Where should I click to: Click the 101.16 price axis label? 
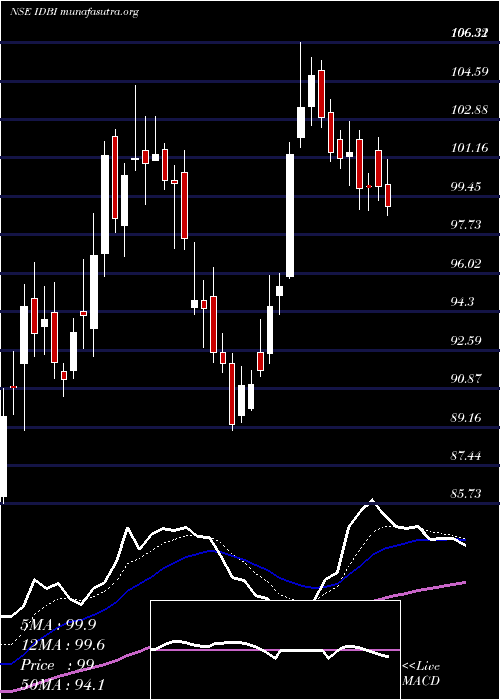[469, 148]
